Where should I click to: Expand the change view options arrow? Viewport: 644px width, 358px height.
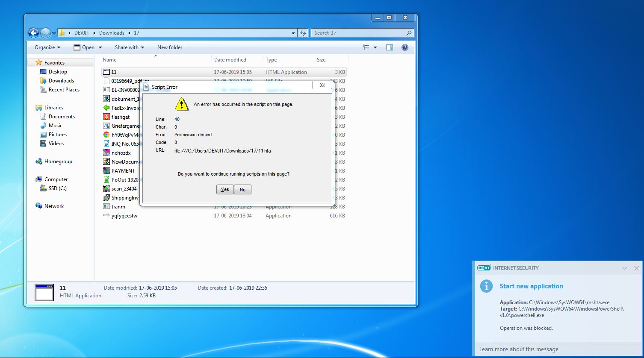(x=375, y=47)
